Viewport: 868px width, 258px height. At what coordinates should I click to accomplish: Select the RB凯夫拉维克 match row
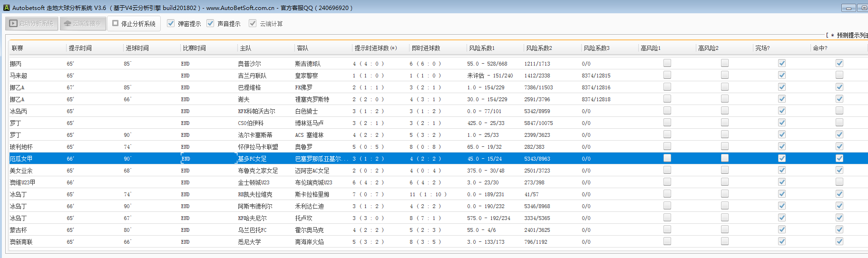pos(255,194)
